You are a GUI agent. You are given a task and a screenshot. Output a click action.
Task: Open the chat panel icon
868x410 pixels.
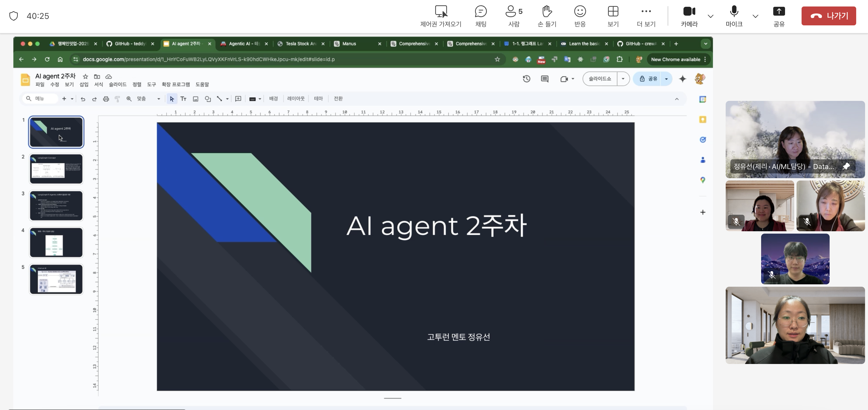pos(481,12)
